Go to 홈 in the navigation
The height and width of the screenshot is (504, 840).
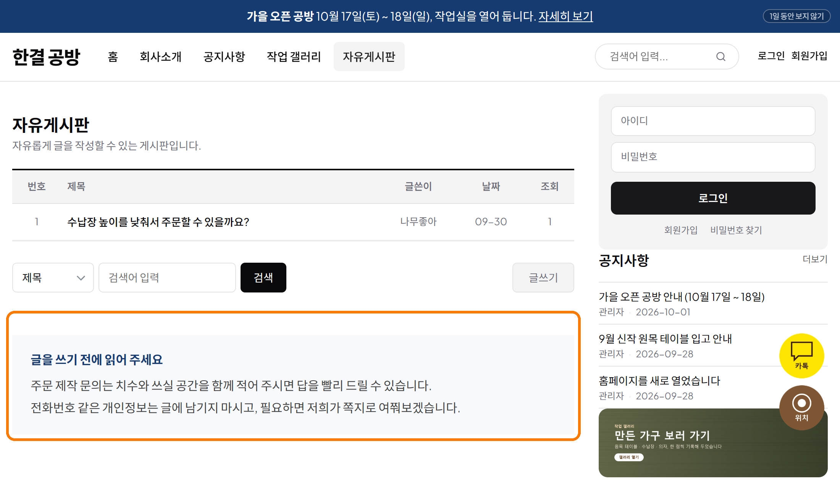pyautogui.click(x=113, y=57)
